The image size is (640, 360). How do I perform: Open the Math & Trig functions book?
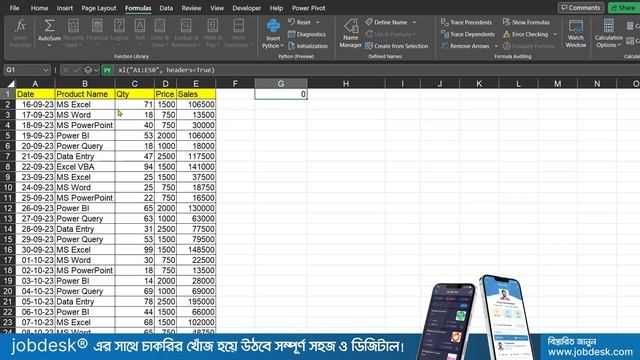click(212, 26)
